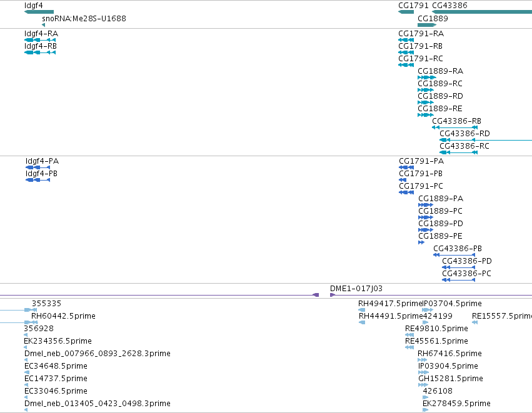Open EST EK234356.5prime
Image resolution: width=532 pixels, height=413 pixels.
(58, 341)
